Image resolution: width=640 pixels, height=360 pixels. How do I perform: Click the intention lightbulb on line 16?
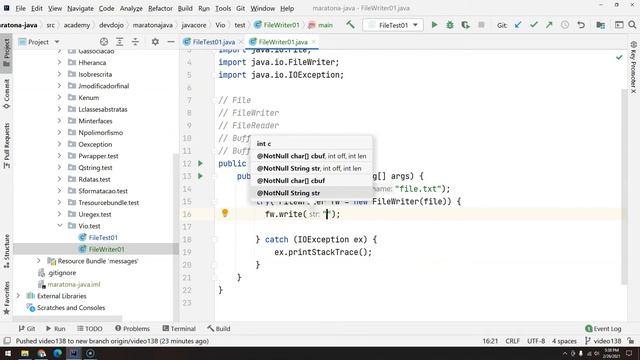pos(225,213)
